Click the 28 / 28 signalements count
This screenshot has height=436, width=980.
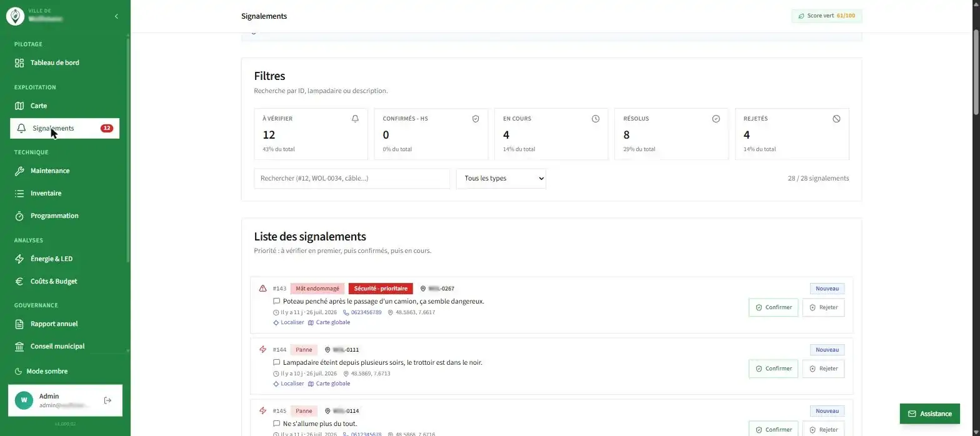tap(818, 178)
